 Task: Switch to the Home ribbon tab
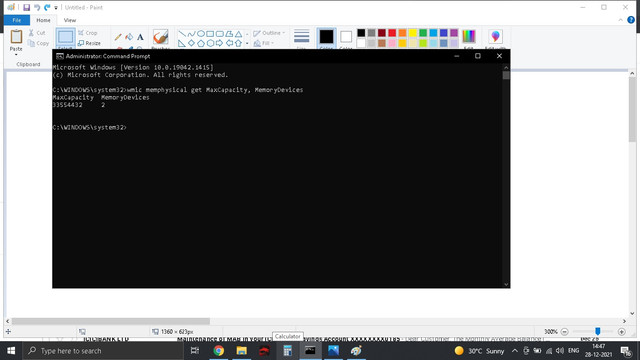[x=43, y=20]
